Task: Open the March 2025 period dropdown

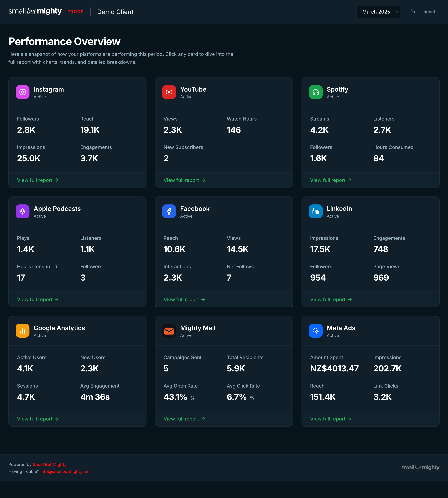Action: tap(378, 12)
